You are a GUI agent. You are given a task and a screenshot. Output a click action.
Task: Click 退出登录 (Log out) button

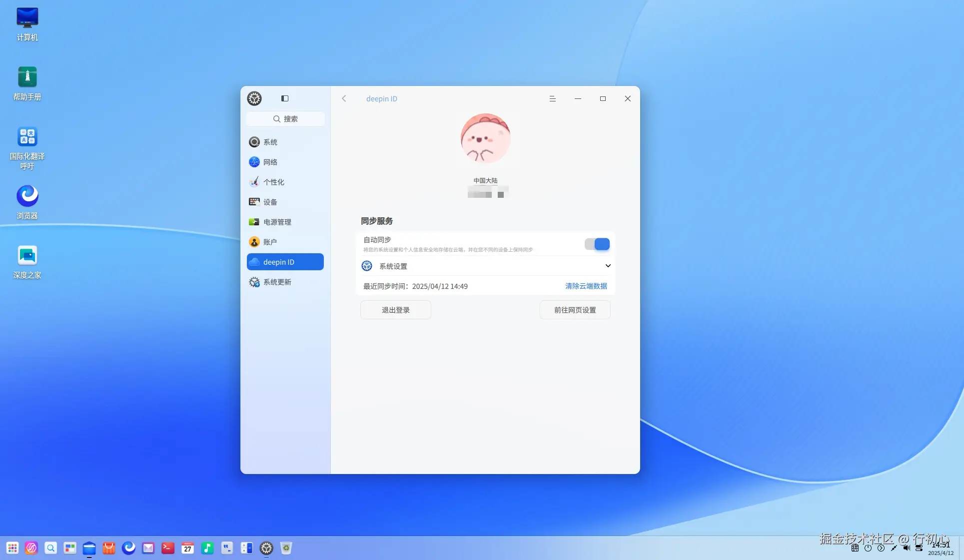point(395,310)
